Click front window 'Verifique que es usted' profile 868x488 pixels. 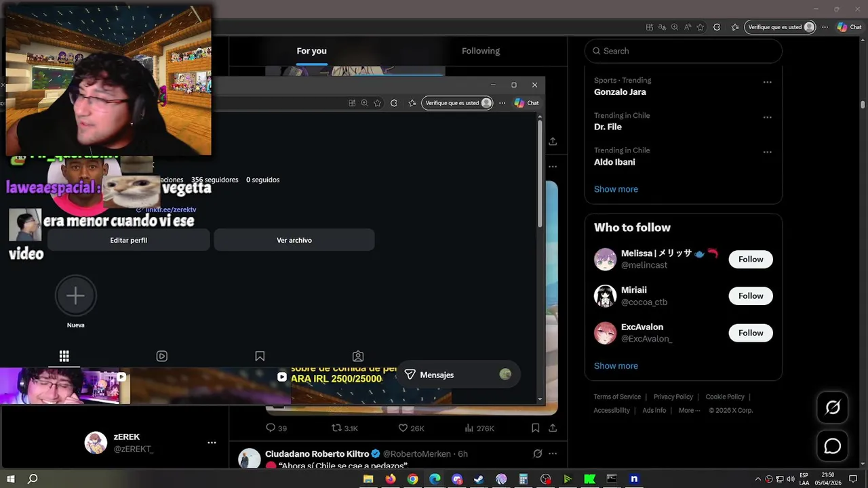point(457,103)
